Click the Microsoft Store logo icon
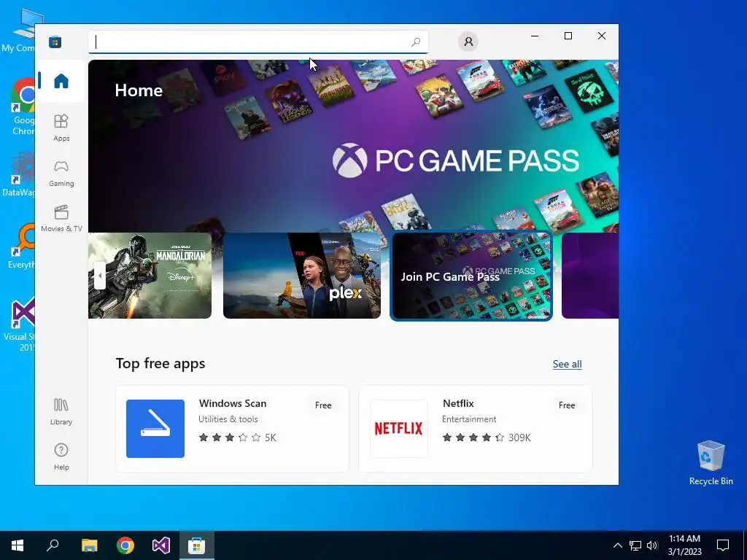Viewport: 747px width, 560px height. 55,42
